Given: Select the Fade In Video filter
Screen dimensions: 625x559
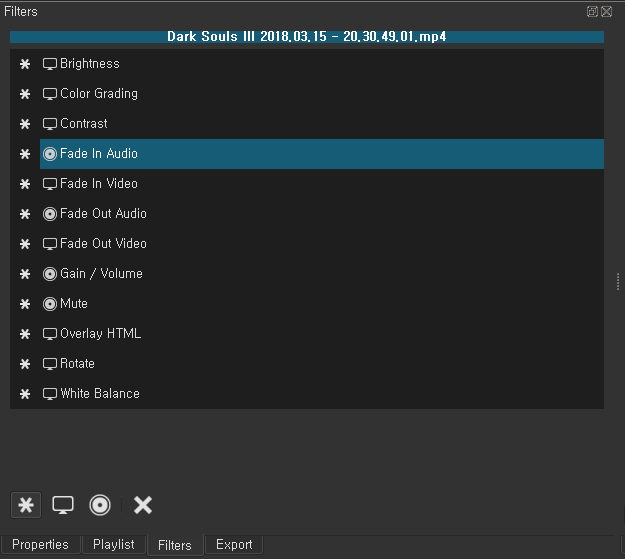Looking at the screenshot, I should tap(322, 184).
